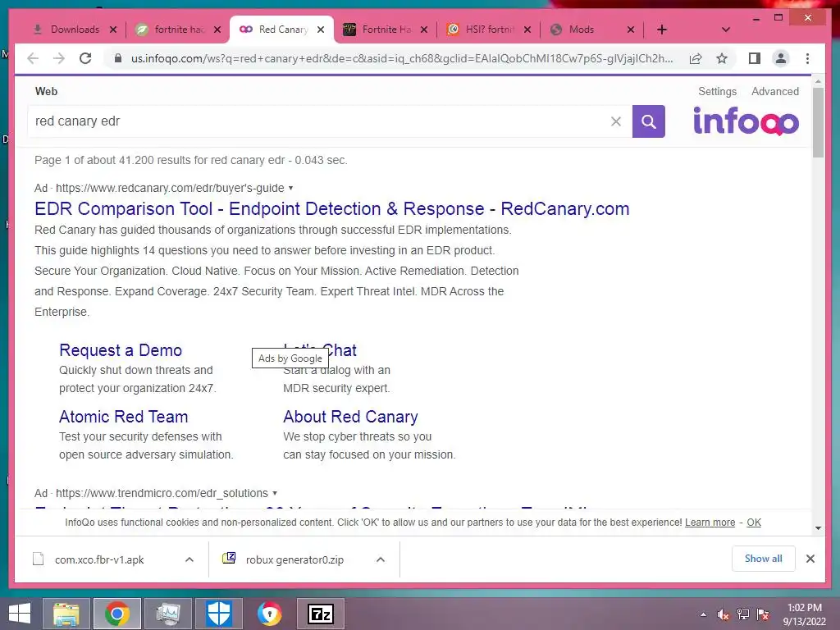840x630 pixels.
Task: Bookmark this page with the star icon
Action: click(x=722, y=58)
